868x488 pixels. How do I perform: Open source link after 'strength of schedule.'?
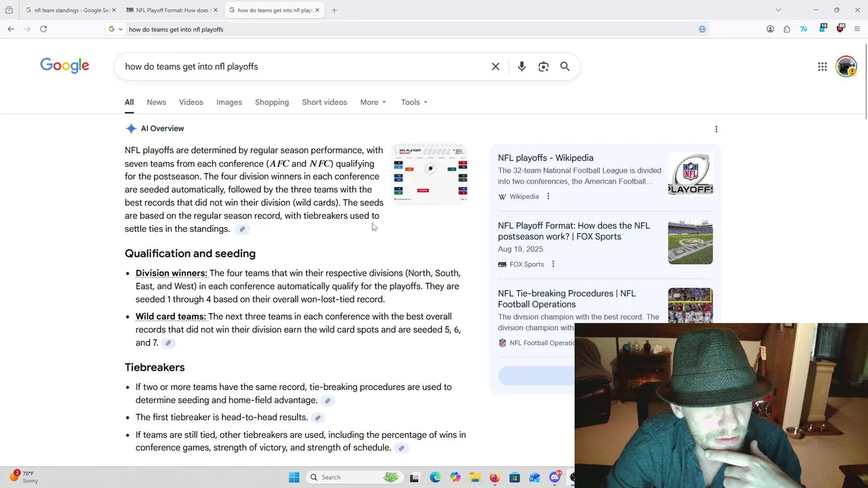pos(401,448)
